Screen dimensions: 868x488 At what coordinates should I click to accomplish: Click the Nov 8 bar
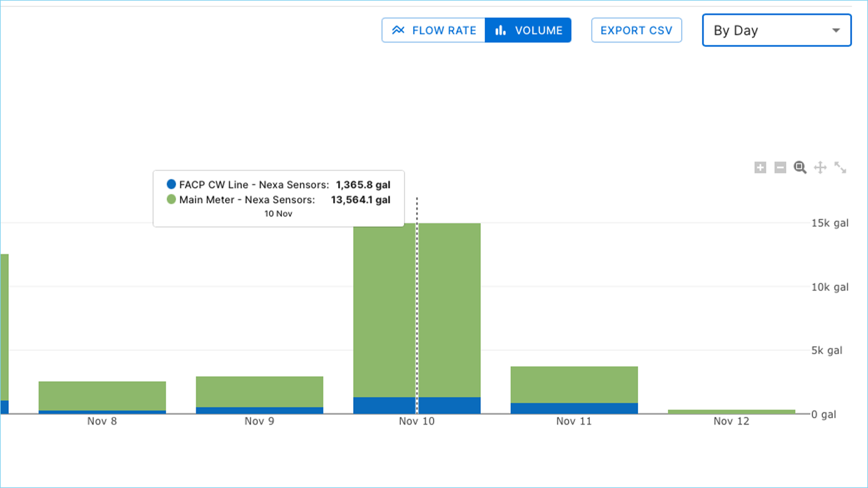pos(102,397)
